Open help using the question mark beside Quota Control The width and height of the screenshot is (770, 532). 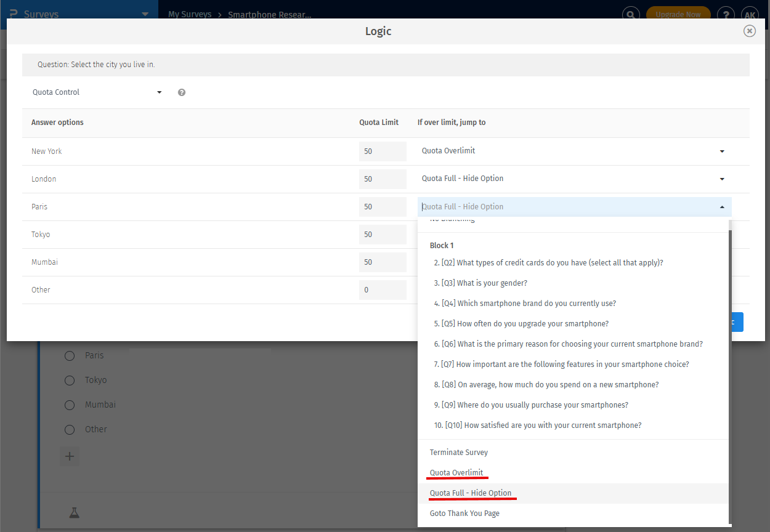tap(181, 92)
